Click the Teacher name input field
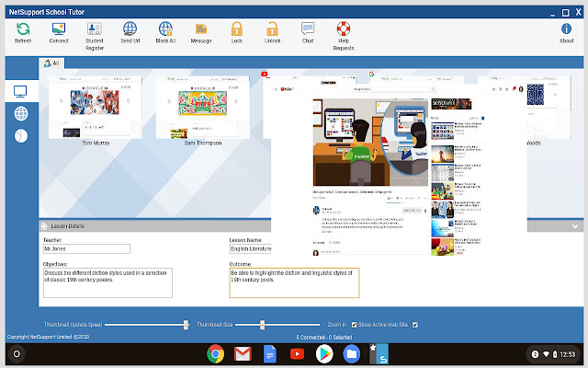This screenshot has height=368, width=588. coord(86,248)
